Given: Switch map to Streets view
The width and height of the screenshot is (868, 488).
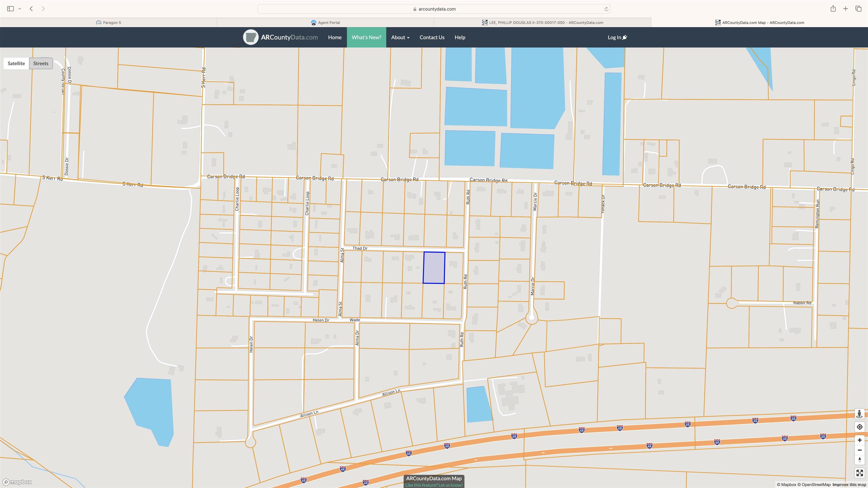Looking at the screenshot, I should tap(41, 63).
